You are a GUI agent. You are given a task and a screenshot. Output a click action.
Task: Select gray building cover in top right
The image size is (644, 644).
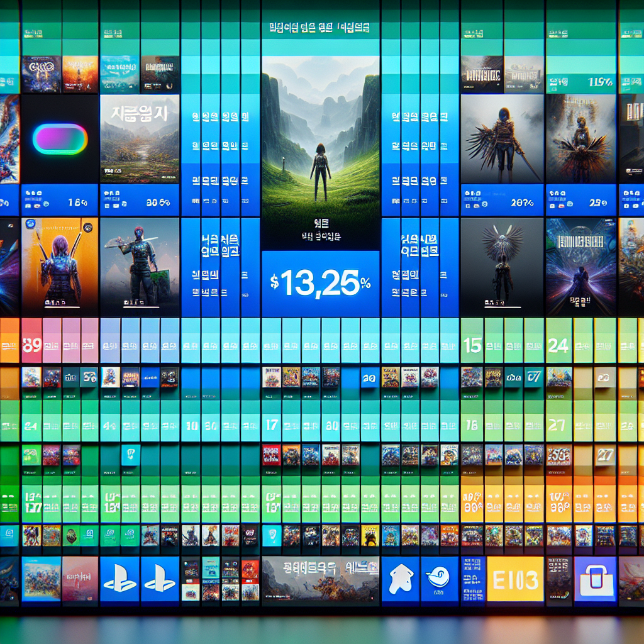[524, 74]
